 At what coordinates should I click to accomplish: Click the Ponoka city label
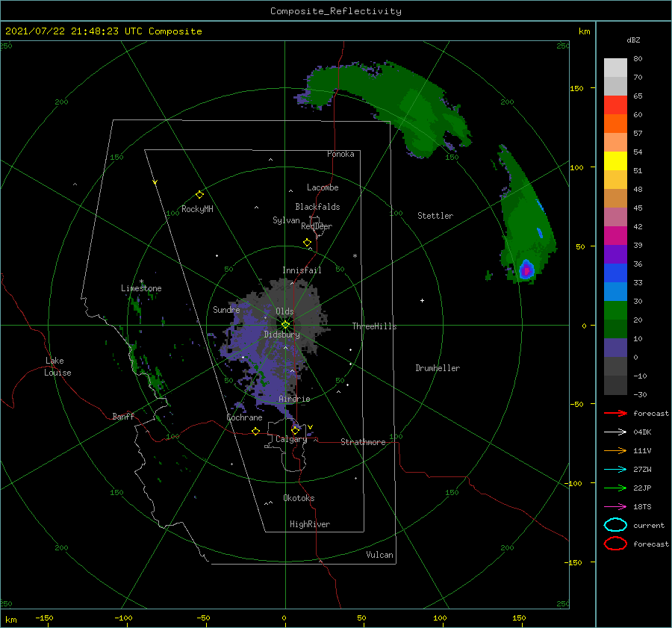click(x=340, y=154)
